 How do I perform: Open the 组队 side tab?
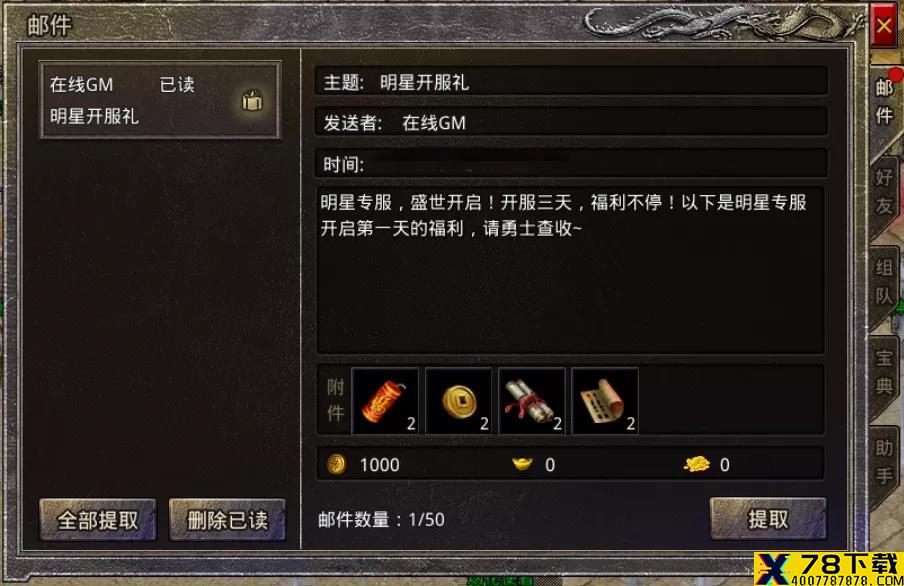pyautogui.click(x=884, y=282)
